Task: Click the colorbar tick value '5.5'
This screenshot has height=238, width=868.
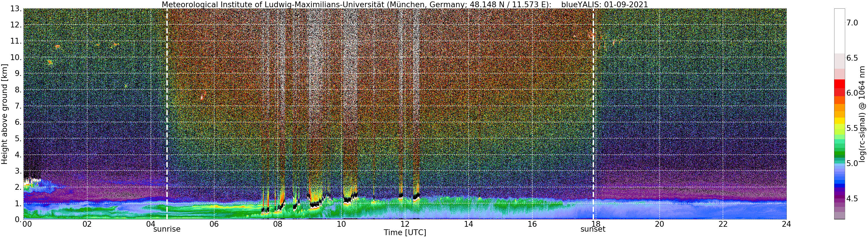Action: (852, 128)
